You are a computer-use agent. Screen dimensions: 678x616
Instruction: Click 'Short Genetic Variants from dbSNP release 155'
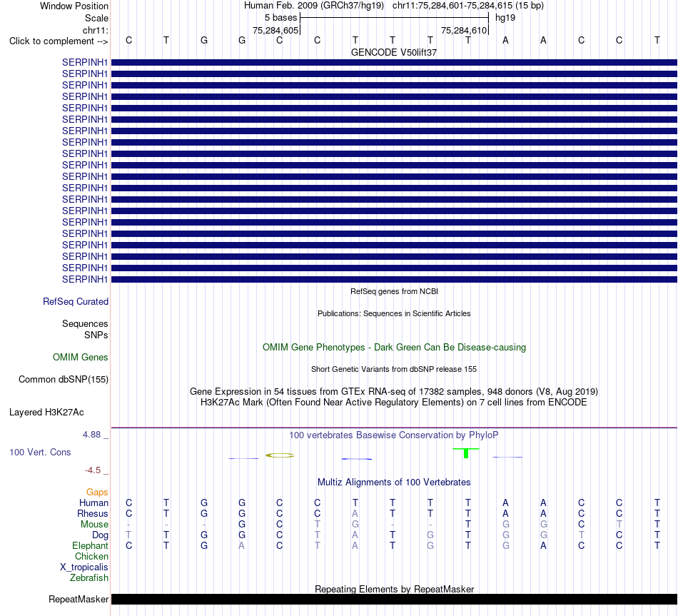pos(394,370)
